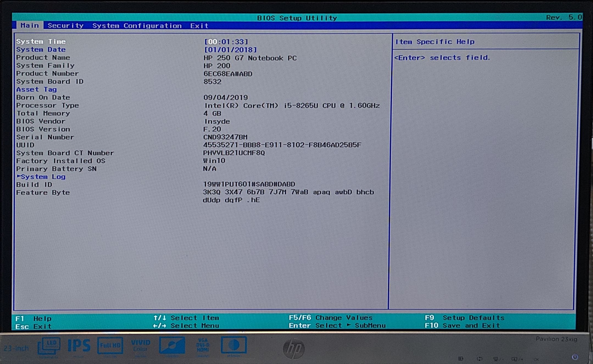Click build ID '19WW1PUT601#SABD#DABD'
The image size is (593, 364).
click(249, 184)
